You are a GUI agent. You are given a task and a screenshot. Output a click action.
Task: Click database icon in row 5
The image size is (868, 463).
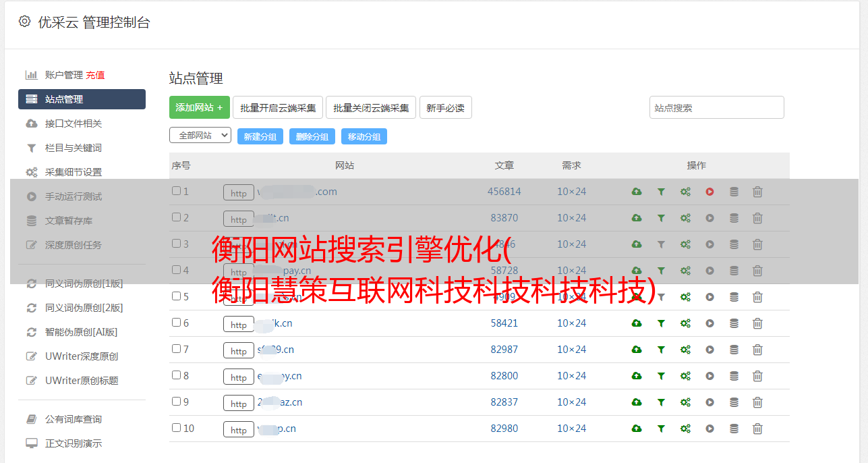[734, 297]
